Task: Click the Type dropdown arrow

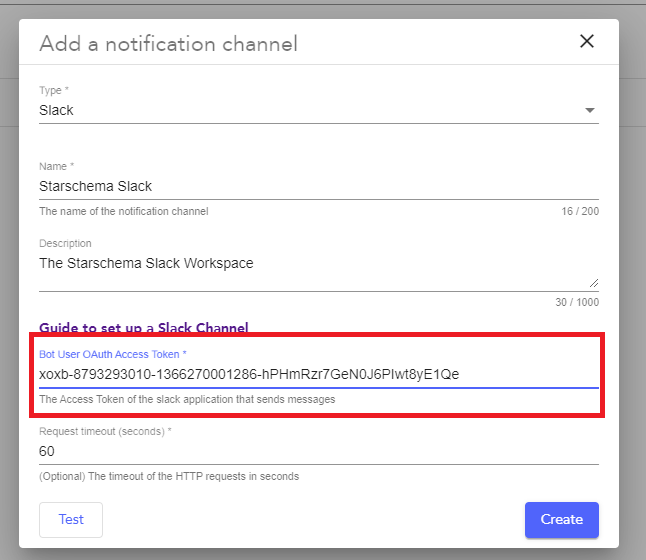Action: pos(590,110)
